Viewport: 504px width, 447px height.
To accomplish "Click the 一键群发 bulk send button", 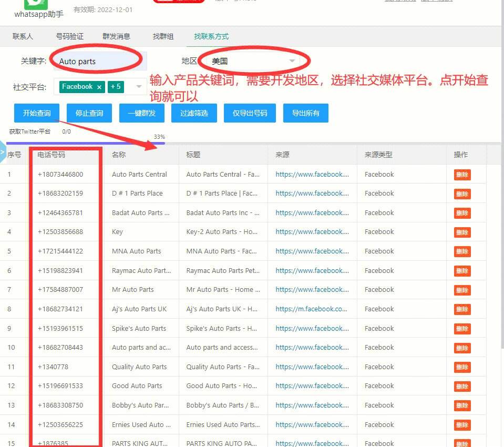I will (x=142, y=113).
